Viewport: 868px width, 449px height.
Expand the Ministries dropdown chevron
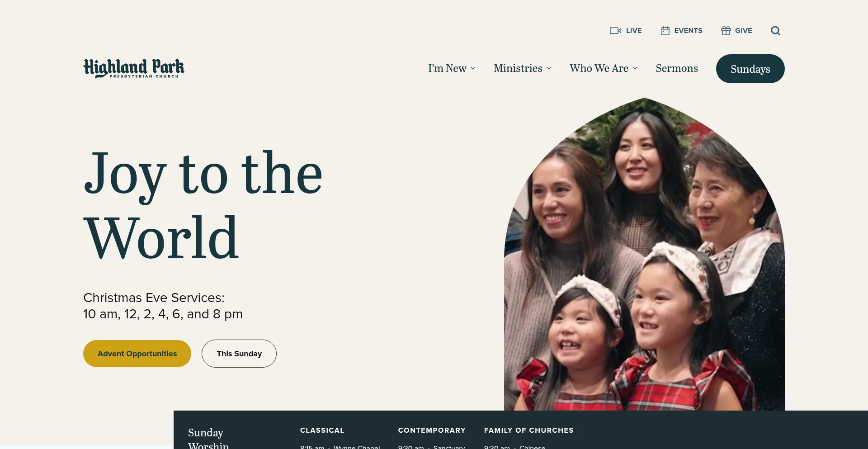pyautogui.click(x=549, y=68)
